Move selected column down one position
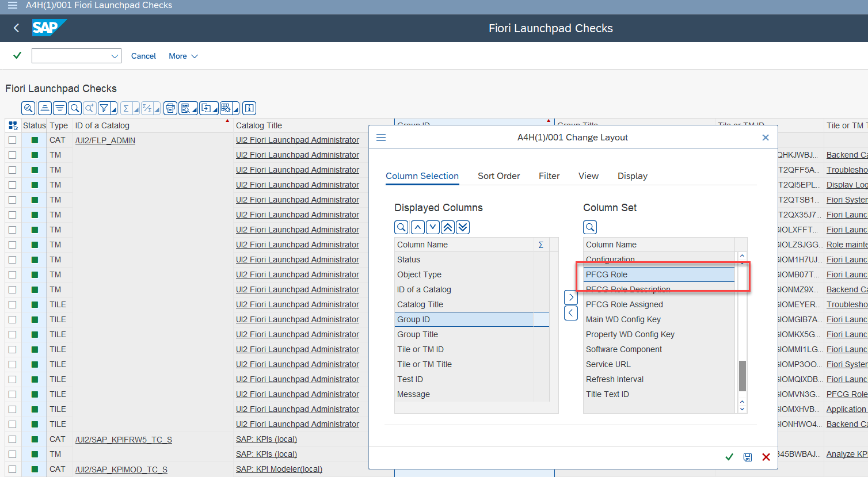Screen dimensions: 868x477 click(433, 227)
